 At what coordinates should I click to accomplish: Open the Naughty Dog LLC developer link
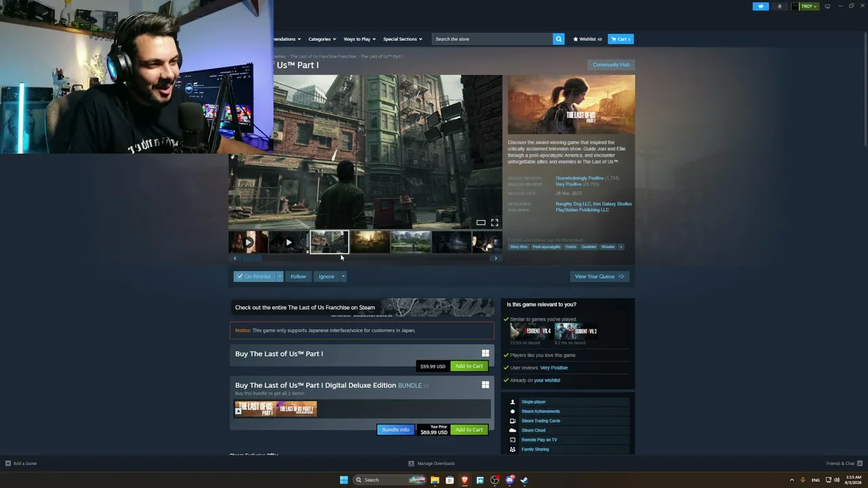click(x=573, y=204)
